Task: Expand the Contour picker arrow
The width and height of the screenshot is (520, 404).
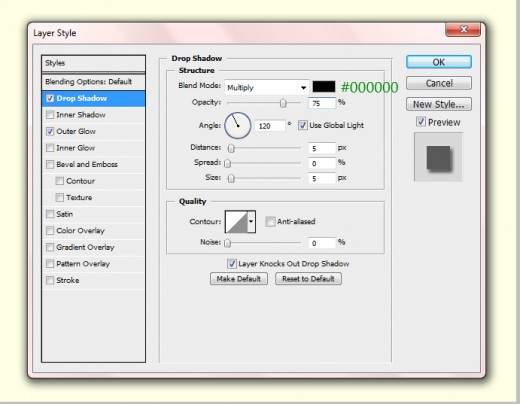Action: tap(251, 222)
